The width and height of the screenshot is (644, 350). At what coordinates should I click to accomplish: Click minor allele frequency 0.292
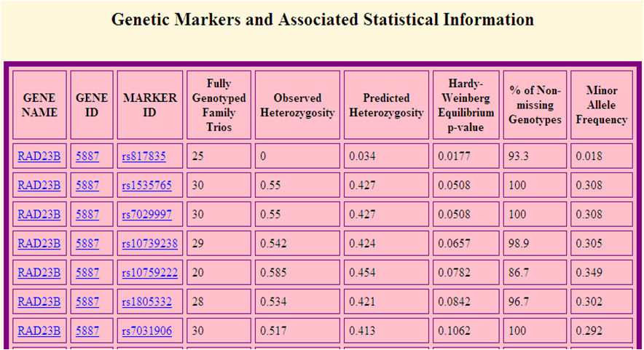pyautogui.click(x=589, y=330)
